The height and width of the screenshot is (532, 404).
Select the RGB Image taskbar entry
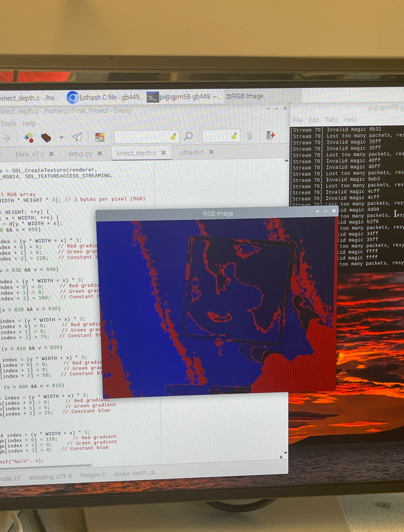click(x=245, y=96)
